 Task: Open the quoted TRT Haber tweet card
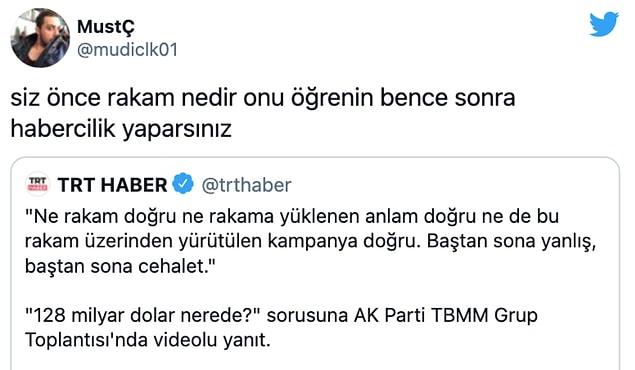(315, 264)
